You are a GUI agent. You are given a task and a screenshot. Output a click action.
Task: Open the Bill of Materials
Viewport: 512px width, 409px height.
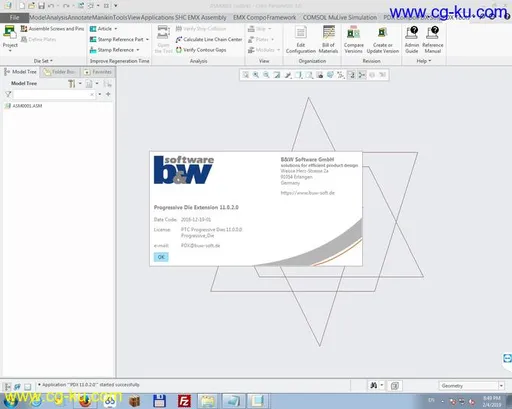pyautogui.click(x=328, y=39)
